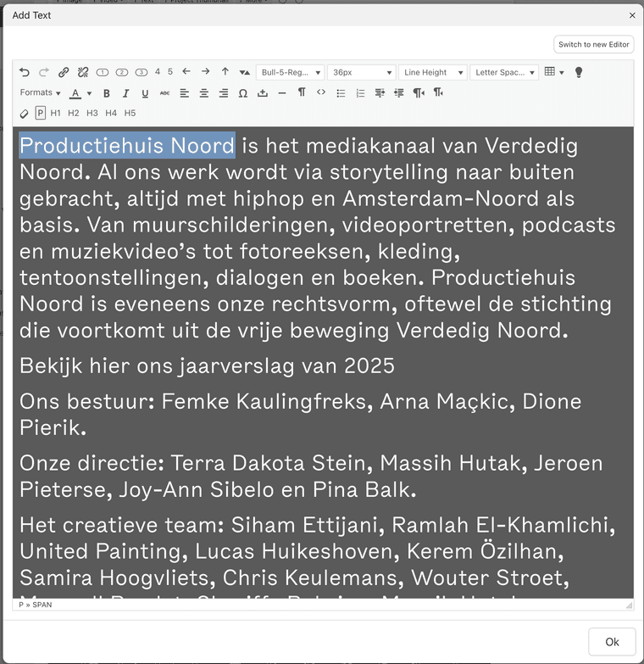Viewport: 644px width, 664px height.
Task: Click the toolbar item labeled 4
Action: coord(158,71)
